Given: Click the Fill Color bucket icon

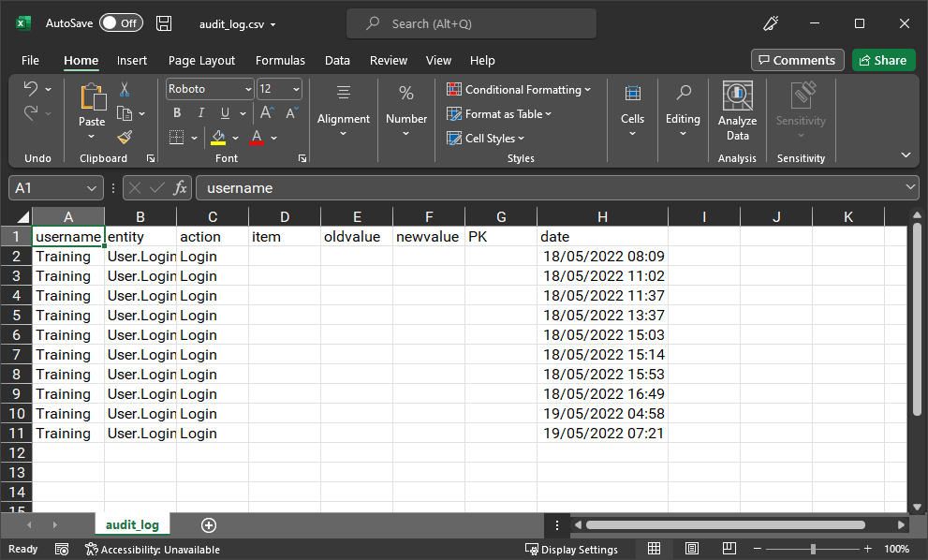Looking at the screenshot, I should point(218,138).
